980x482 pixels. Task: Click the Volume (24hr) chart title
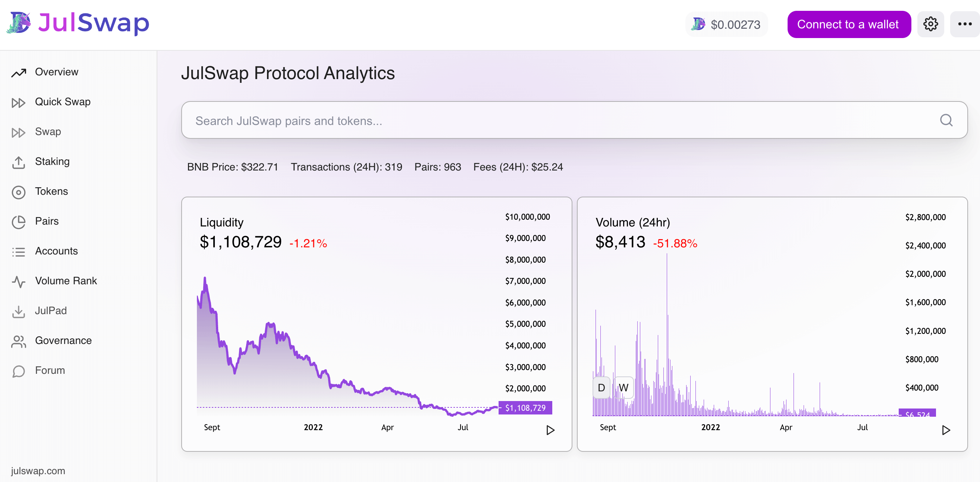633,223
